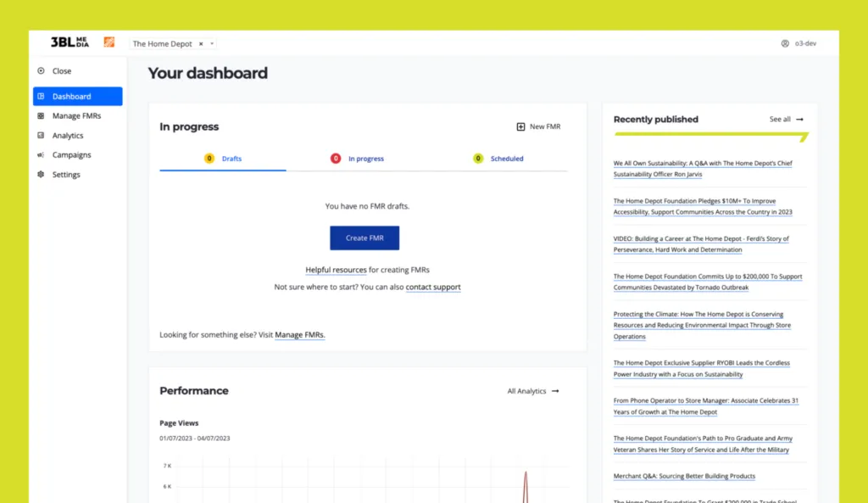The height and width of the screenshot is (503, 868).
Task: Click the Home Depot orange logo icon
Action: (109, 42)
